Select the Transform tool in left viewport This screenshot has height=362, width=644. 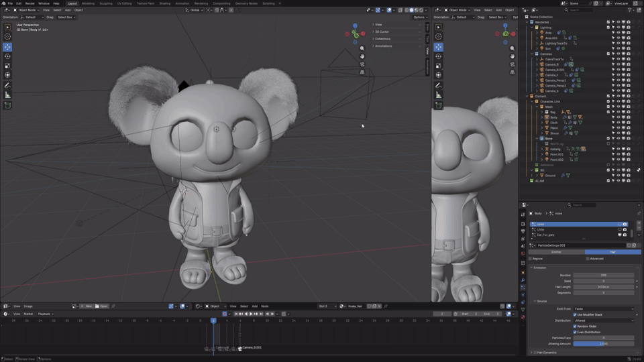(x=7, y=74)
